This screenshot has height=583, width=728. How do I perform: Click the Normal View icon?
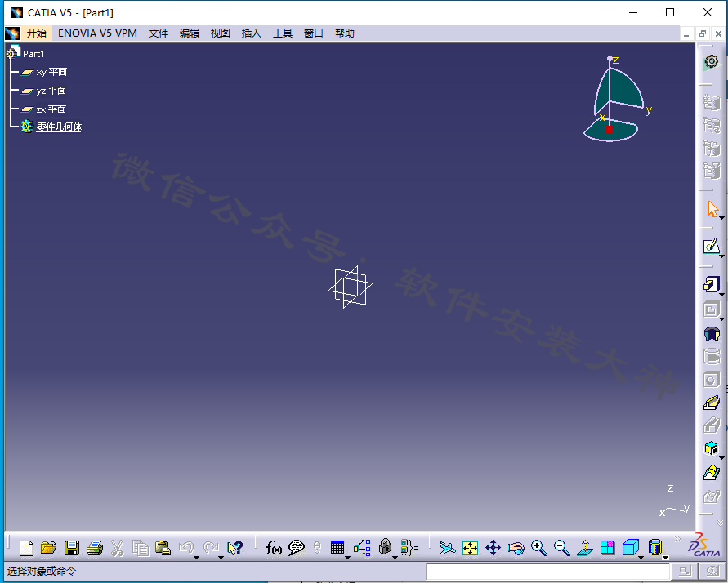(585, 548)
